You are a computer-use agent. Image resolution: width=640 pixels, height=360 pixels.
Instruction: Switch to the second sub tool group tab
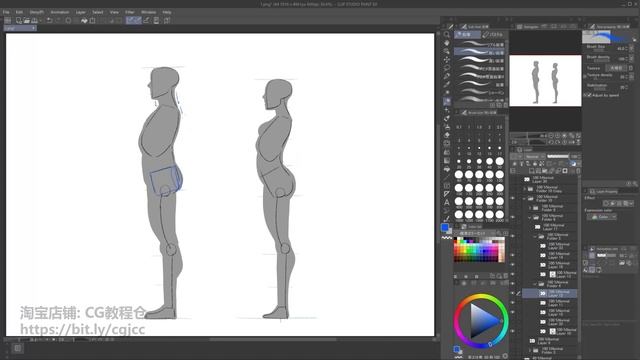pyautogui.click(x=492, y=35)
